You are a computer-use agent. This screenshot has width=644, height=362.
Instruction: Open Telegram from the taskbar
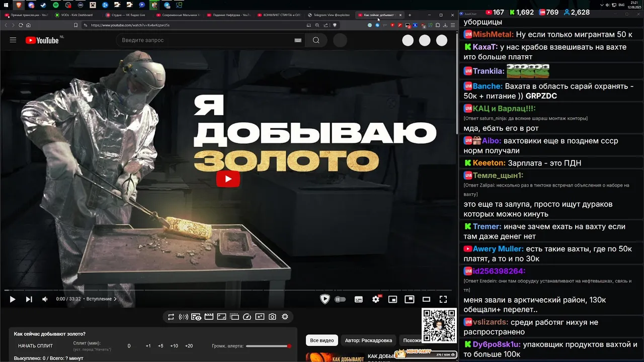[167, 5]
